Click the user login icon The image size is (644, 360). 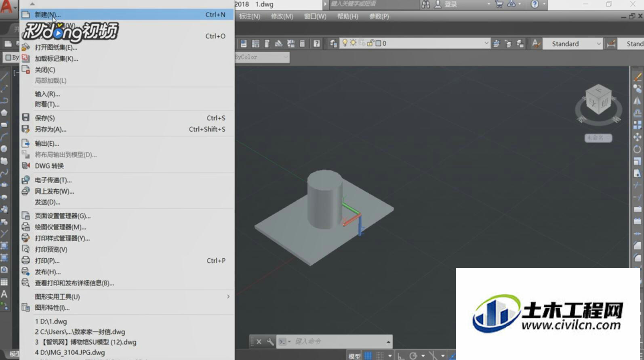438,4
